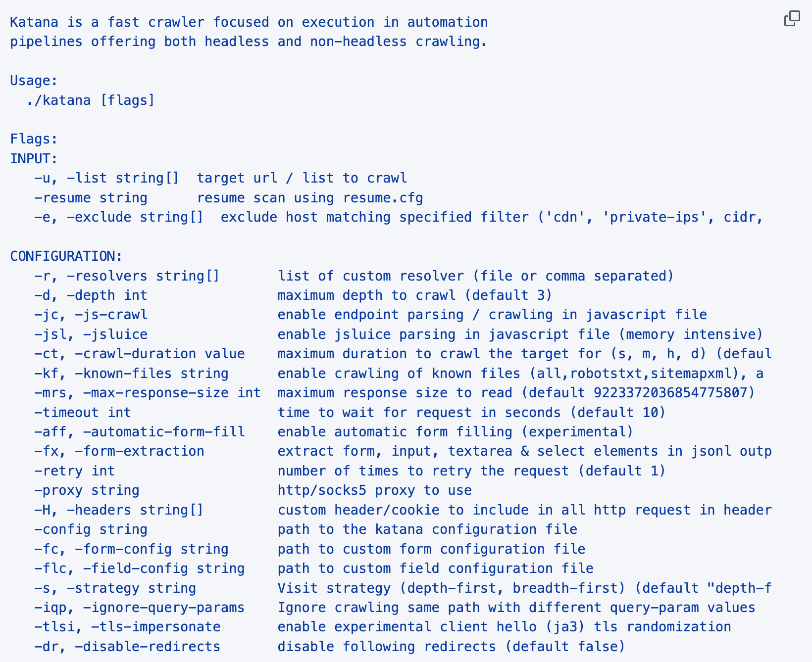Click the copy code icon
Image resolution: width=812 pixels, height=662 pixels.
pyautogui.click(x=792, y=19)
